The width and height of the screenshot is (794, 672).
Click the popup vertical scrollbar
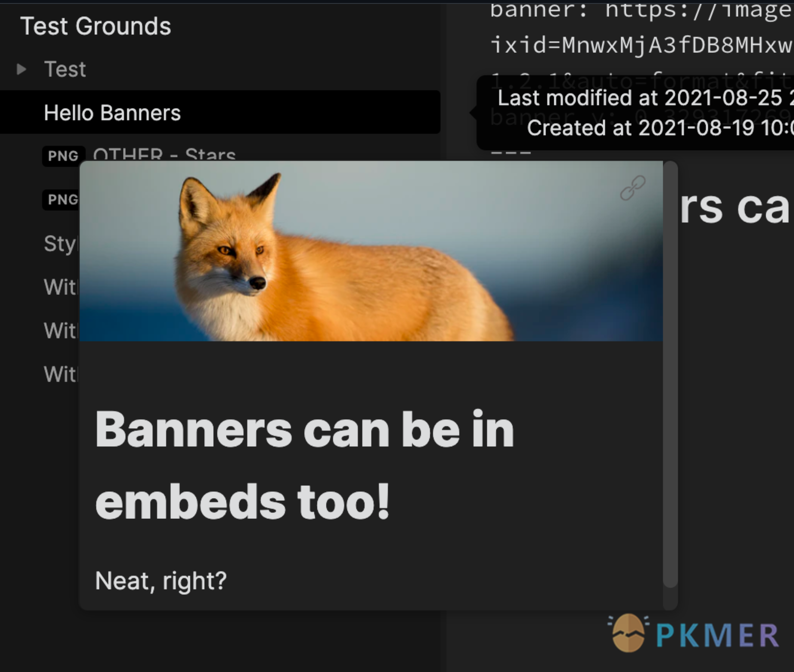point(670,375)
